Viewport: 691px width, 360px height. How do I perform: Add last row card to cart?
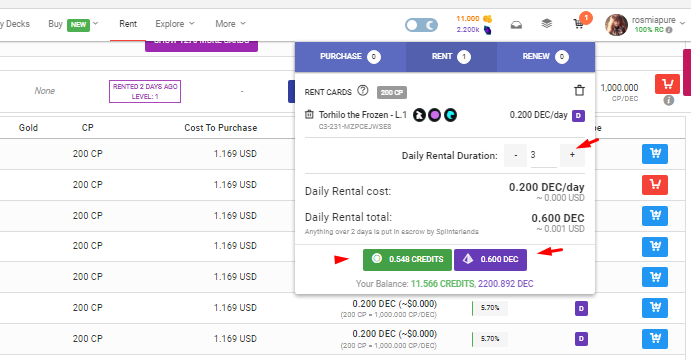pos(655,338)
